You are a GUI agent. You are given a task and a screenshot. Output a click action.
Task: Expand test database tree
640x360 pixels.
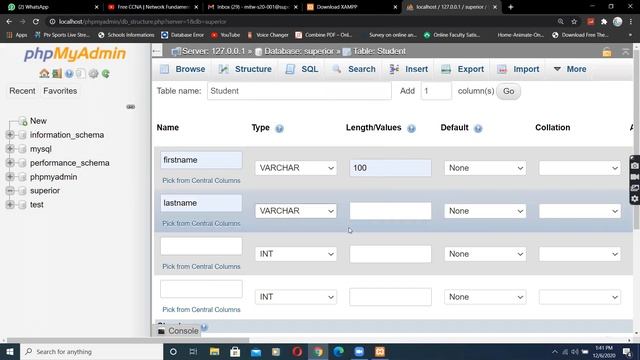tap(10, 204)
